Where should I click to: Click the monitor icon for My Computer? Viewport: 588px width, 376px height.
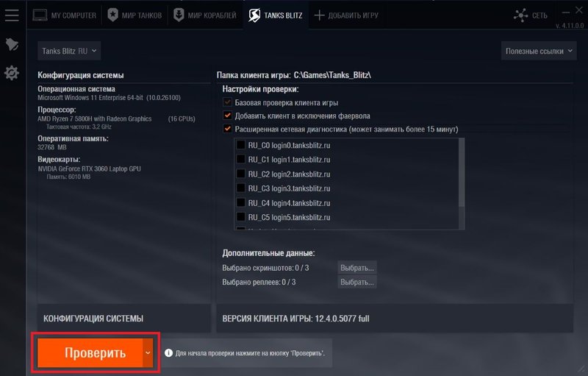pos(40,15)
